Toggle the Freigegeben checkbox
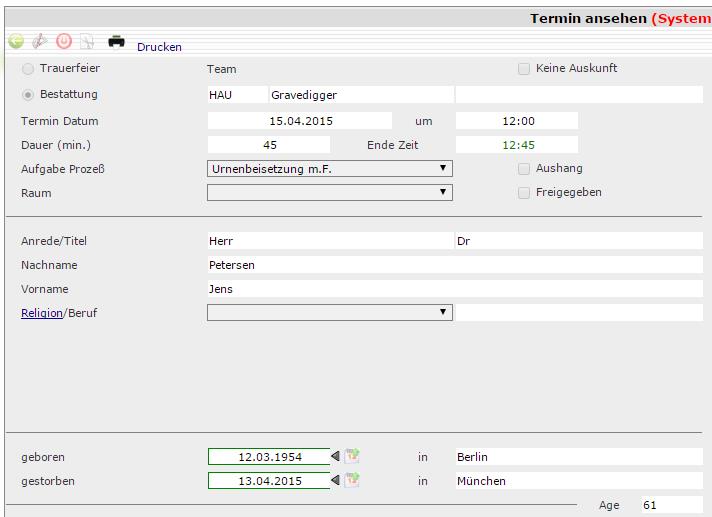712x517 pixels. 524,193
